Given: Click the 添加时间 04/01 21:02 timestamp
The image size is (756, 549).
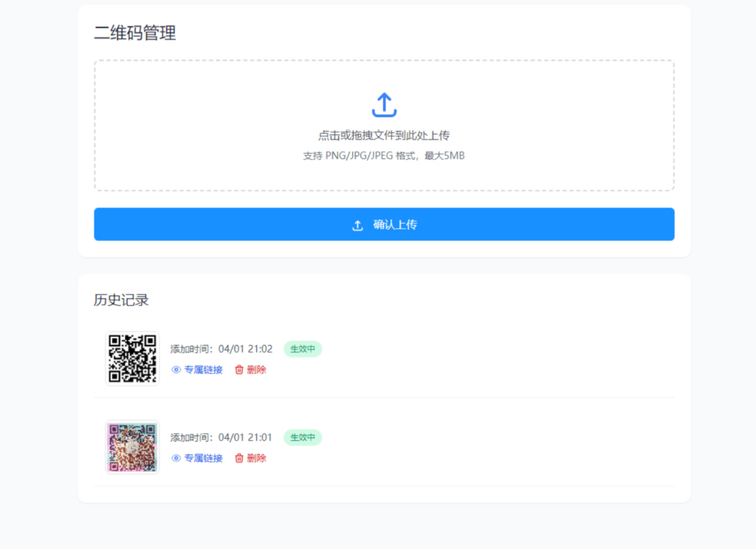Looking at the screenshot, I should 221,349.
